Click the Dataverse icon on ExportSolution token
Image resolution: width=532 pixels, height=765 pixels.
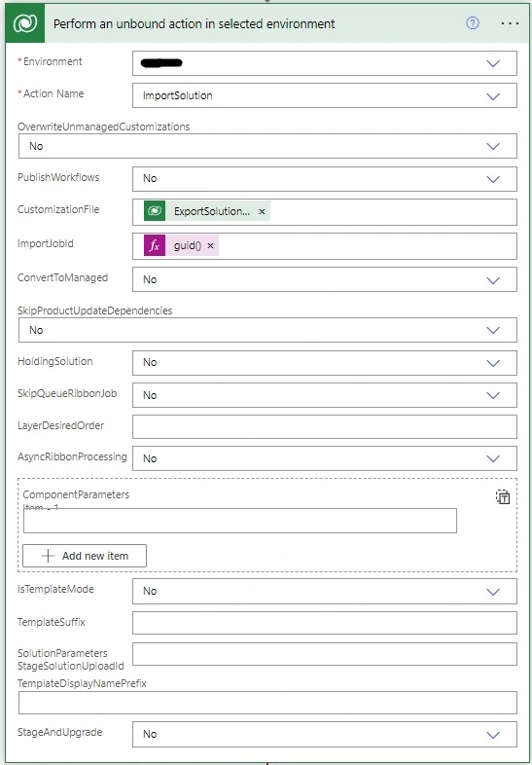tap(155, 211)
